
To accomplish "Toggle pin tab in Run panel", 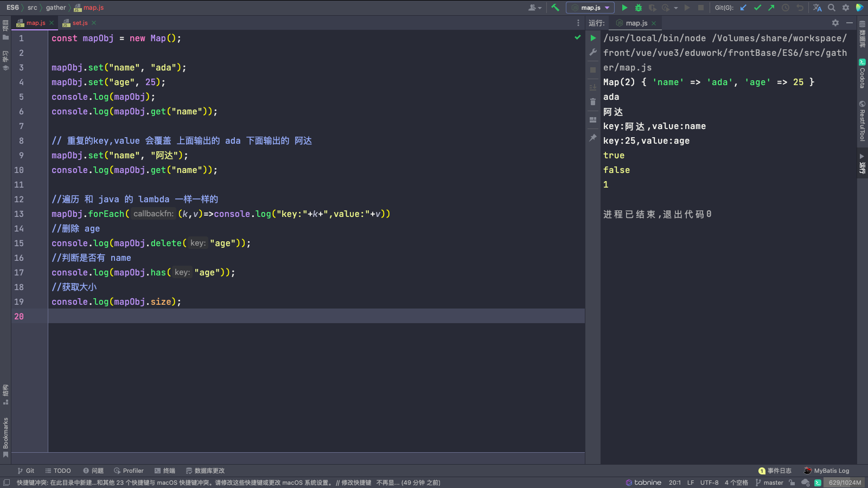I will 593,138.
